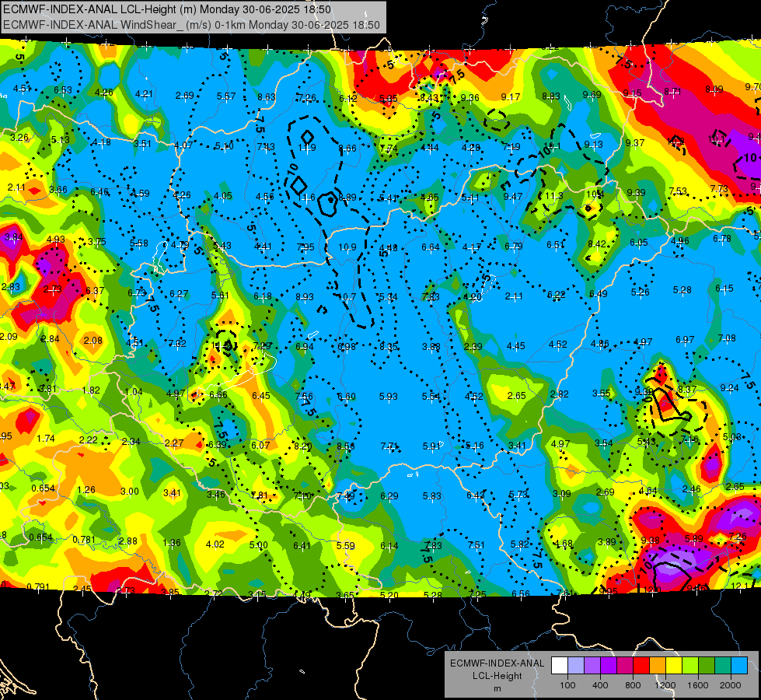
Task: Click the wind shear value 5.59
Action: (346, 545)
